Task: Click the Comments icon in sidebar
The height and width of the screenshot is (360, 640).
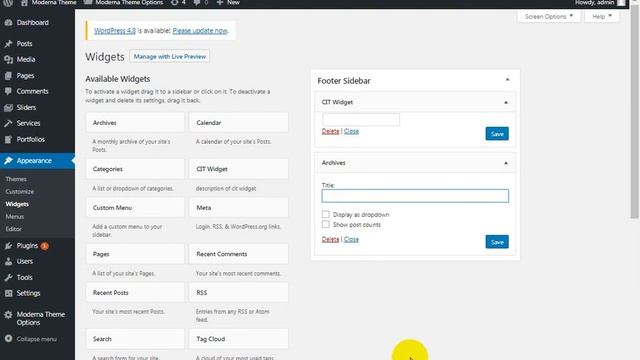Action: coord(8,91)
